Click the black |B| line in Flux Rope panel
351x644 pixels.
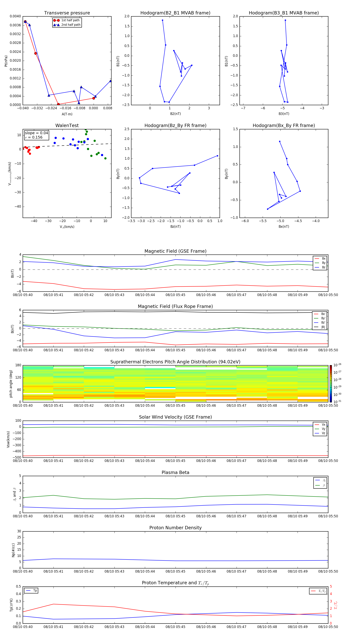pyautogui.click(x=175, y=311)
